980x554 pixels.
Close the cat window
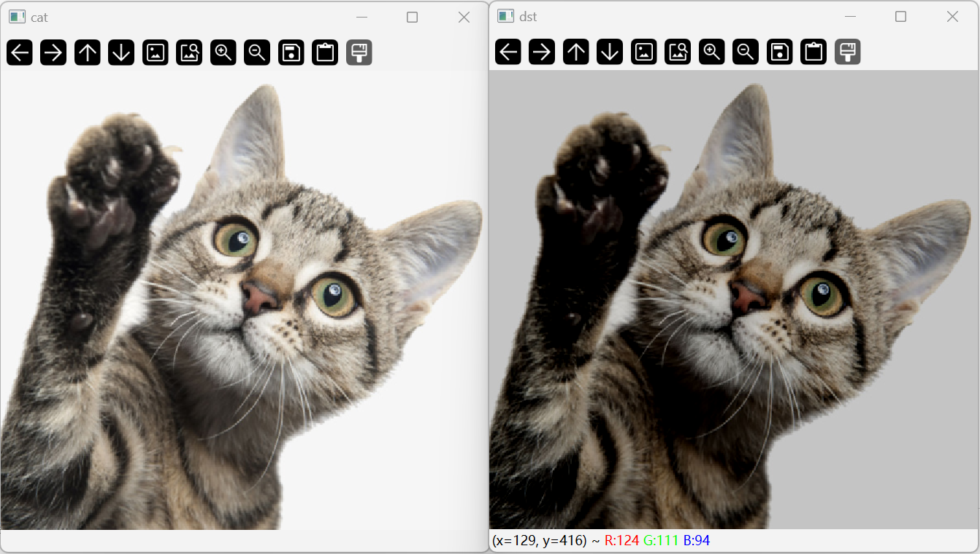[x=464, y=17]
